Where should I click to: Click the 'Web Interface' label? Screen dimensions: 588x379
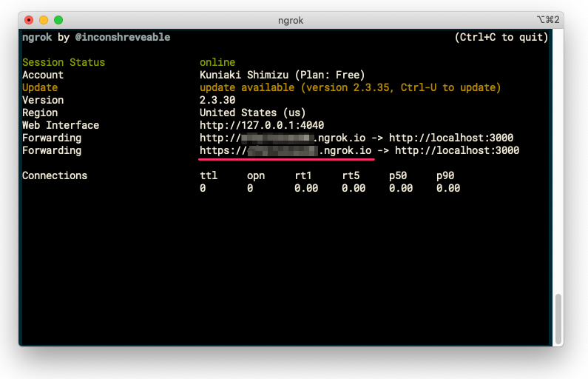[61, 125]
